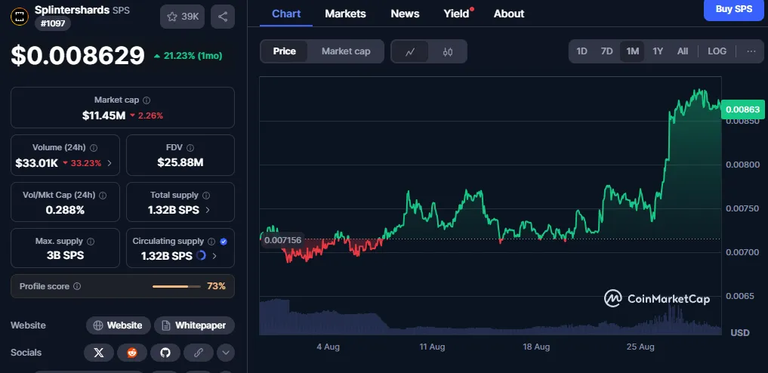Open the Reddit social link

click(132, 352)
